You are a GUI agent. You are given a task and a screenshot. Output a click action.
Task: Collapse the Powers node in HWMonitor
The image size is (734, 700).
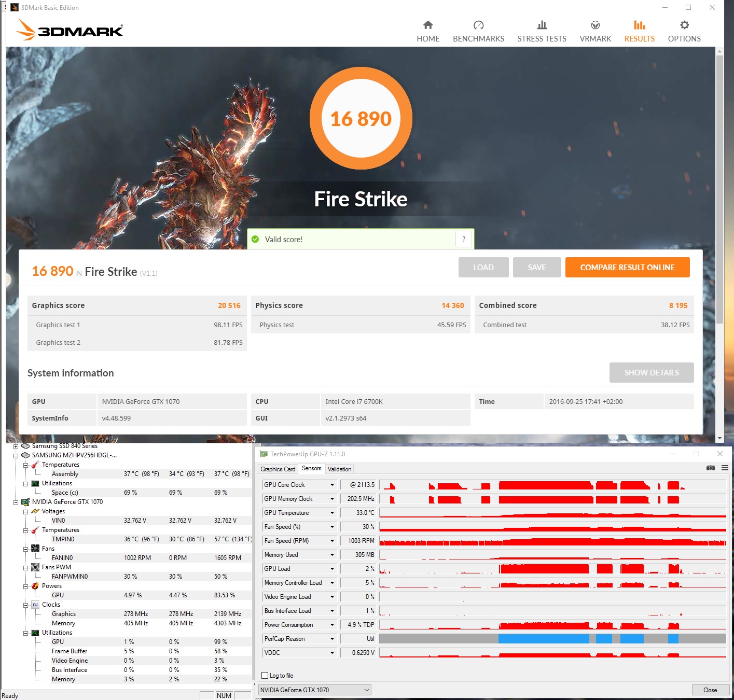25,586
